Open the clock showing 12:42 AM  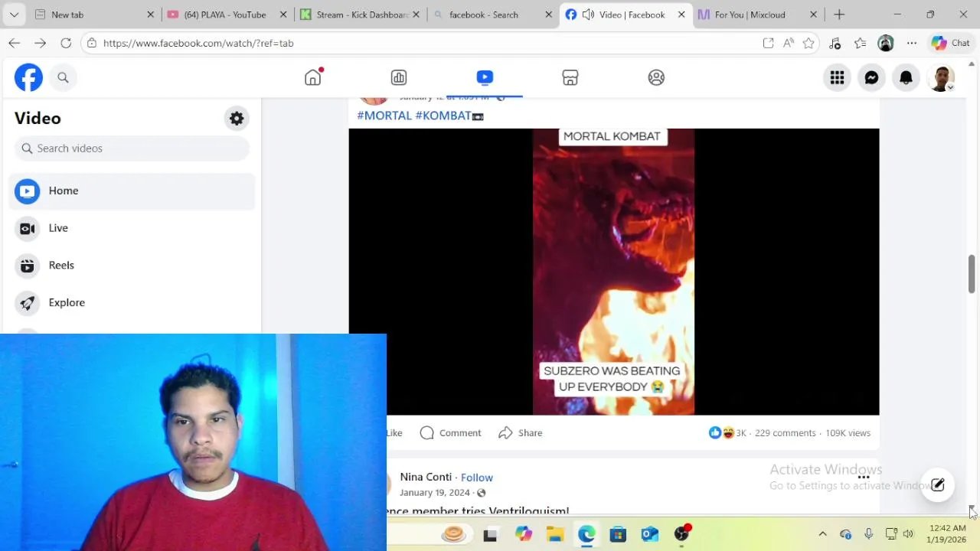point(947,533)
